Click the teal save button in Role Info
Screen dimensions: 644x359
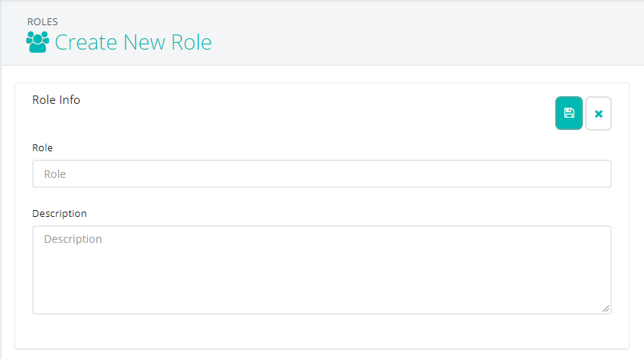[568, 113]
